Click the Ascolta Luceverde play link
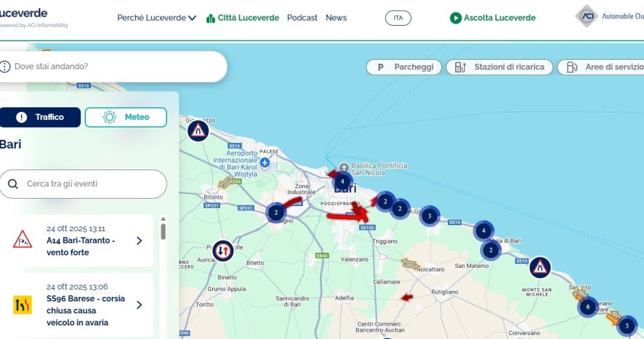 (493, 18)
